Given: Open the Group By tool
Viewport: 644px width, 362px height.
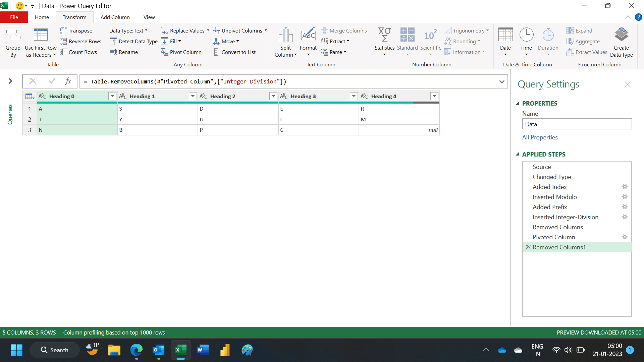Looking at the screenshot, I should 13,43.
